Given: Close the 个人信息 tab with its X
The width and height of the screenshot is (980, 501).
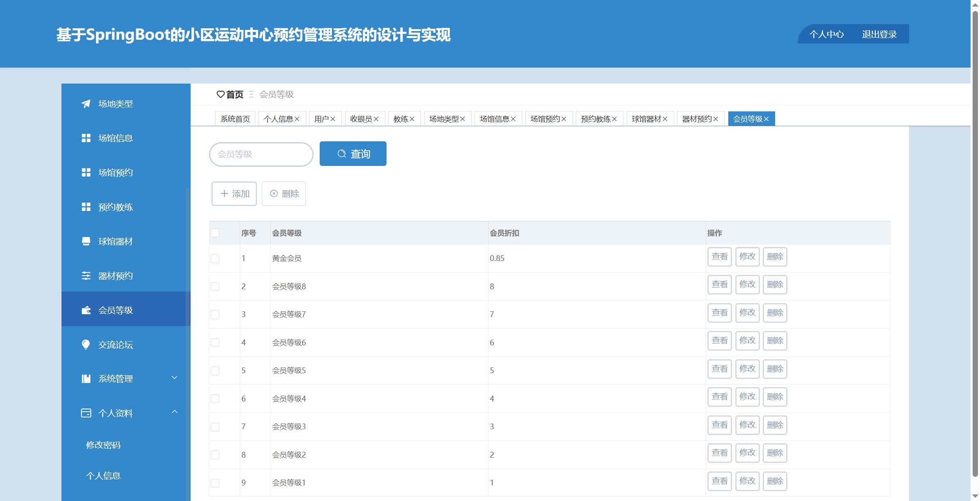Looking at the screenshot, I should tap(297, 119).
